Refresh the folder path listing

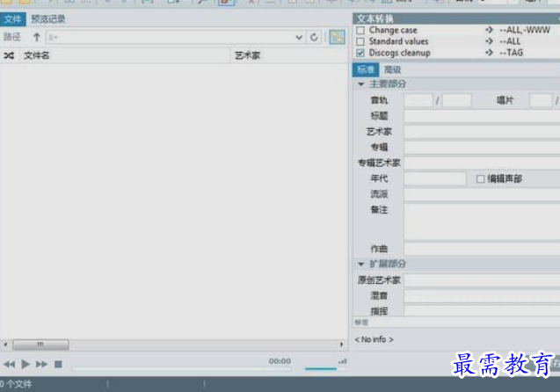pos(314,37)
